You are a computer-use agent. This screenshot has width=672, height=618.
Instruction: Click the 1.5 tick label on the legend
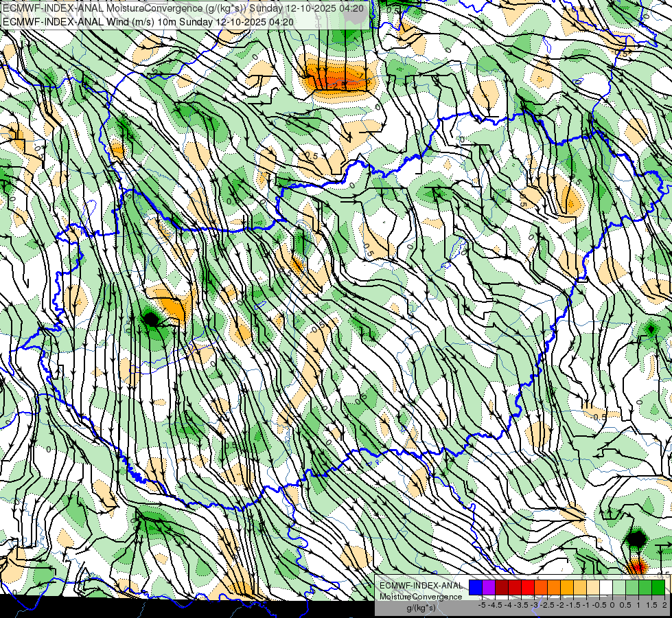[x=651, y=605]
